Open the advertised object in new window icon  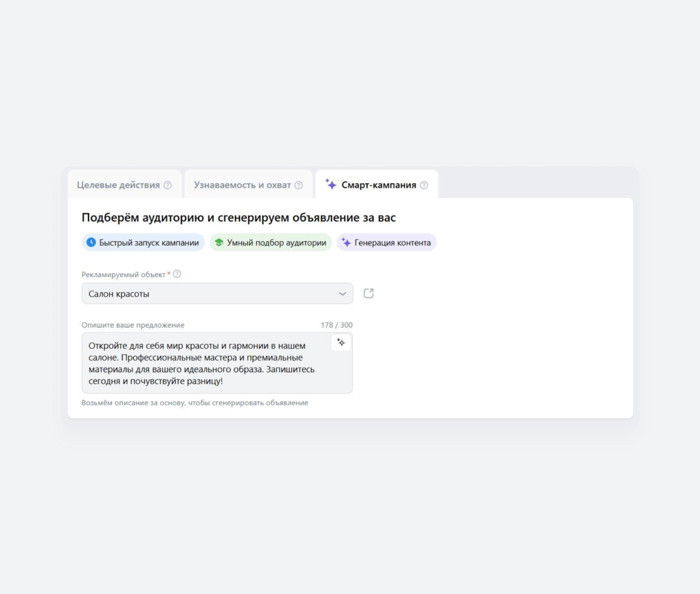369,293
